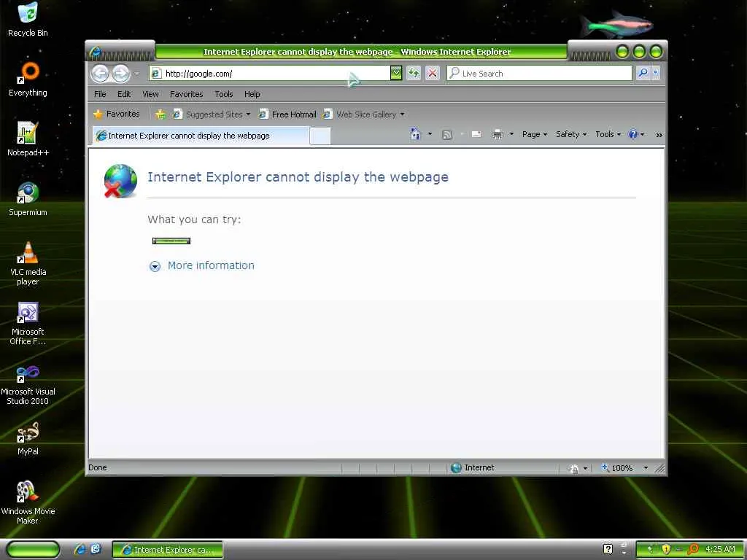Open the Free Hotmail favorites link
The height and width of the screenshot is (560, 747).
[287, 114]
